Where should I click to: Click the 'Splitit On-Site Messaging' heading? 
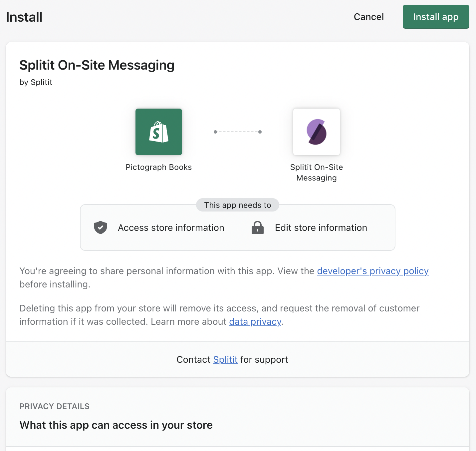tap(97, 65)
